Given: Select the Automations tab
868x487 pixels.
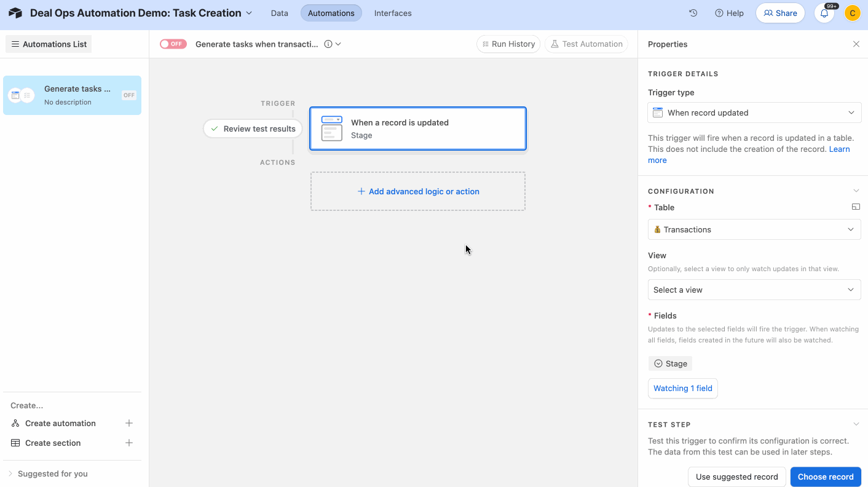Looking at the screenshot, I should (x=331, y=13).
